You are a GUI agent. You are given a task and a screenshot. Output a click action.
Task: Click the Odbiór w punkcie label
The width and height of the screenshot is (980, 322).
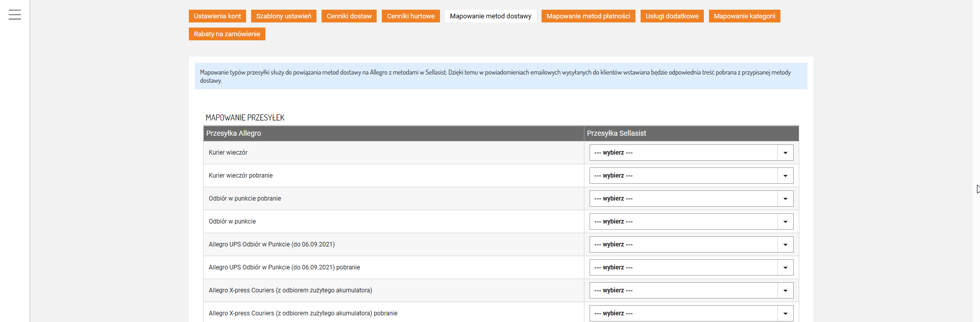click(x=232, y=221)
